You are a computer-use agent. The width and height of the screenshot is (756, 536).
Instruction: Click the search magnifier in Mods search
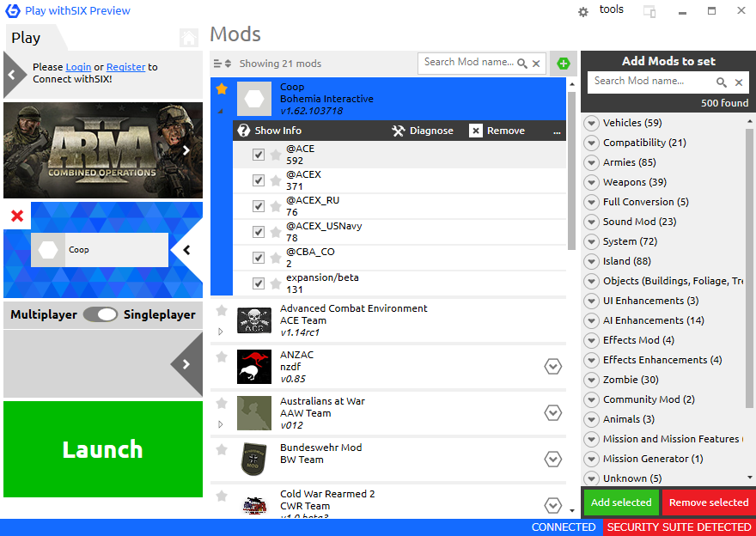point(522,64)
